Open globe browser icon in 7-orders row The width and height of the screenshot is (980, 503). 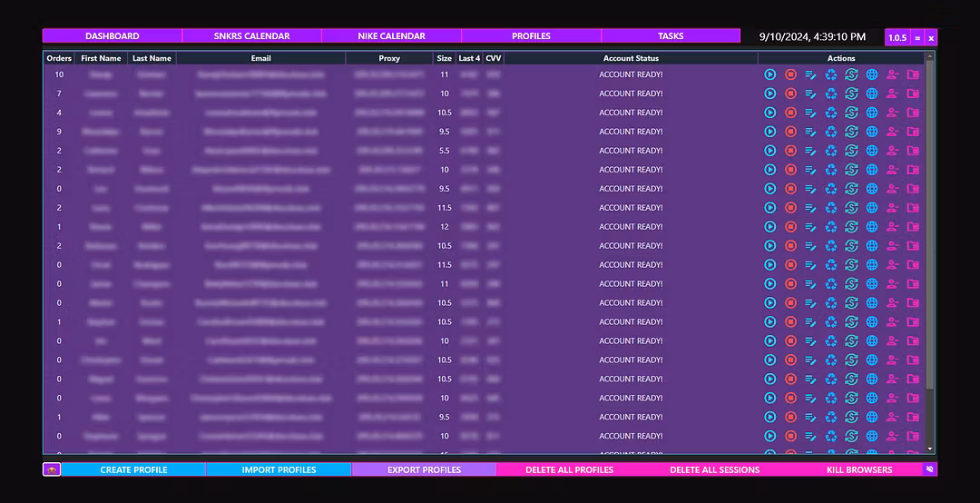tap(872, 94)
